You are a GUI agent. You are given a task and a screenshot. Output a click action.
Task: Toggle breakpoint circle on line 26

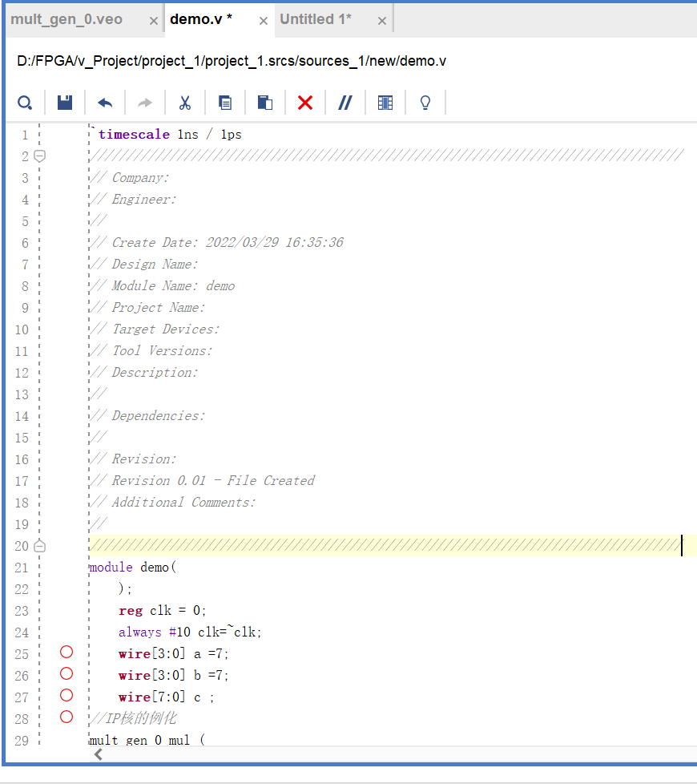click(66, 673)
